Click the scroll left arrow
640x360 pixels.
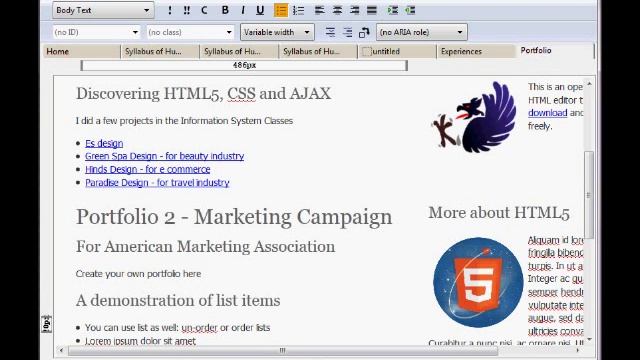(61, 350)
